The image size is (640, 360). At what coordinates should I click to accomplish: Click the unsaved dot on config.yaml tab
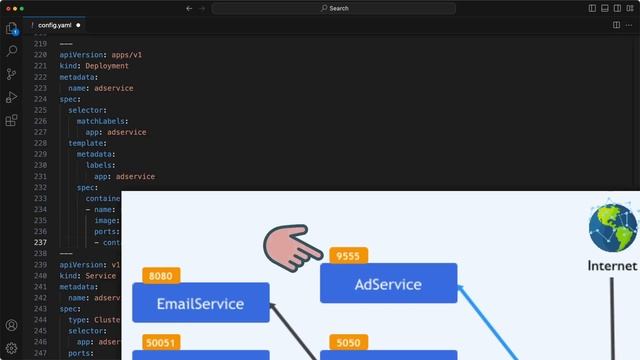pyautogui.click(x=78, y=25)
